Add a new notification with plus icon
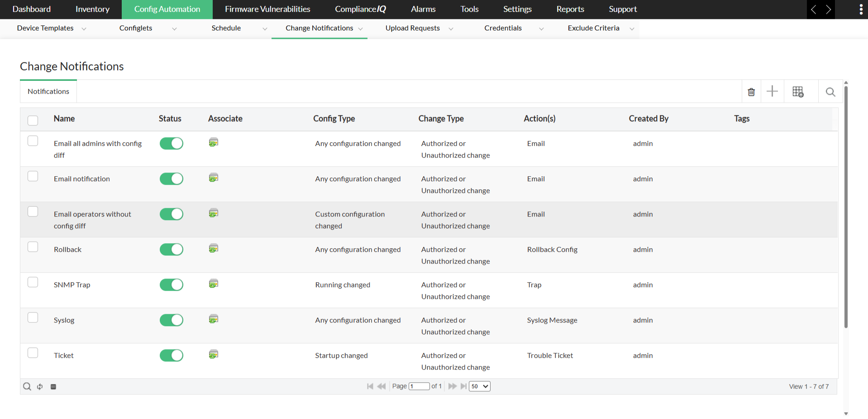This screenshot has width=868, height=419. (x=772, y=92)
